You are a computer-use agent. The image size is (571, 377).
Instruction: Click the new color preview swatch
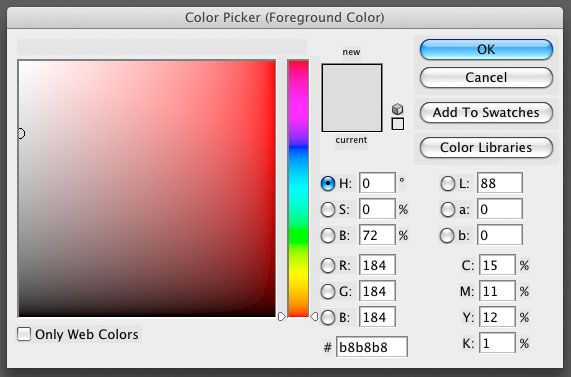coord(352,81)
